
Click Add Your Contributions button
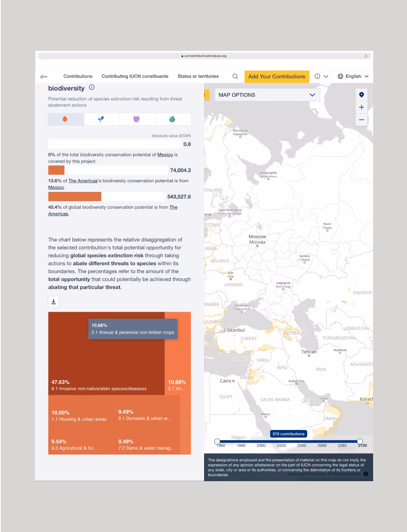point(277,77)
